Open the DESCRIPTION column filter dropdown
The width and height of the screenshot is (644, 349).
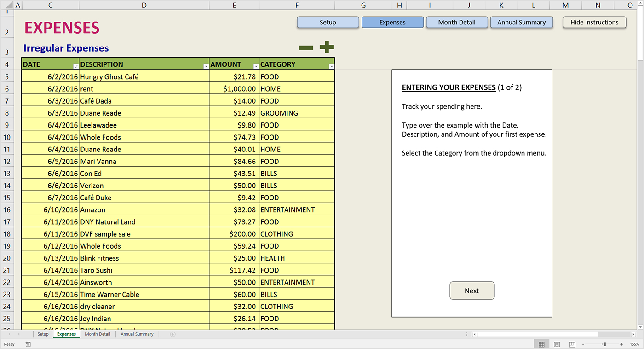pos(206,67)
